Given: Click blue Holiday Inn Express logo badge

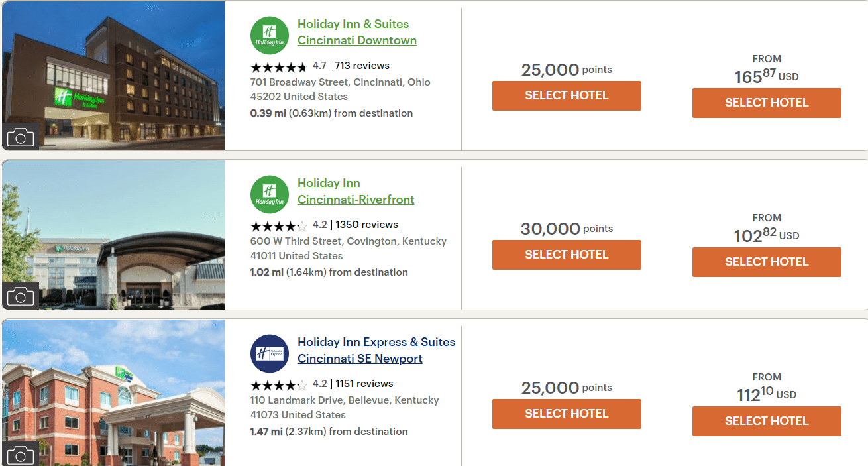Looking at the screenshot, I should pyautogui.click(x=270, y=353).
